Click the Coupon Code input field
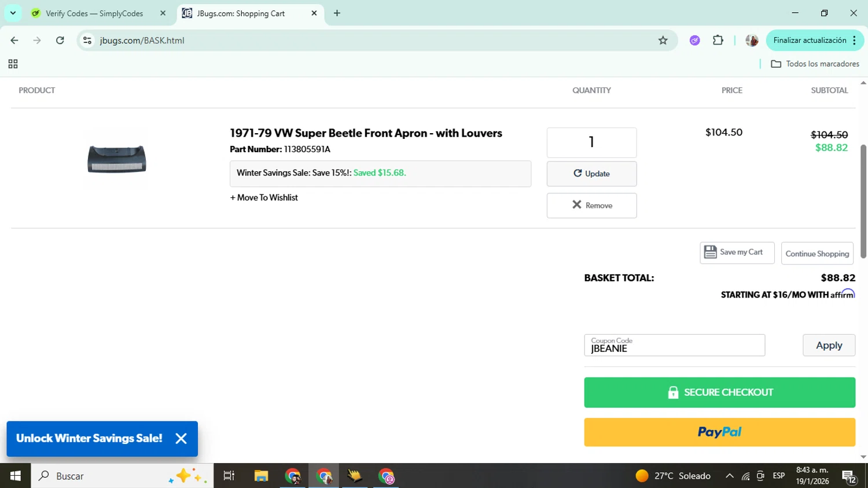Image resolution: width=868 pixels, height=488 pixels. pos(674,345)
